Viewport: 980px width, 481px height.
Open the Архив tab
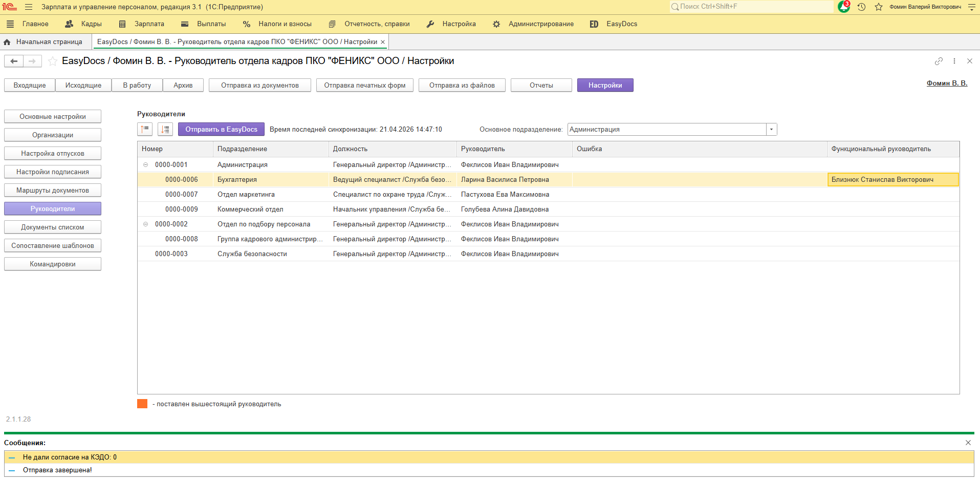point(183,85)
